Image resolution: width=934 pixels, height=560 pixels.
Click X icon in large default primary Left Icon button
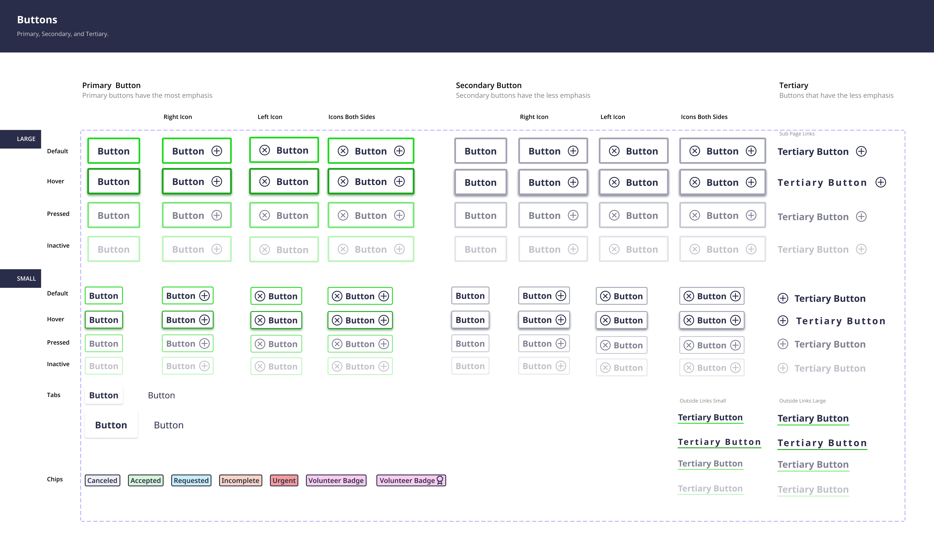[x=265, y=150]
